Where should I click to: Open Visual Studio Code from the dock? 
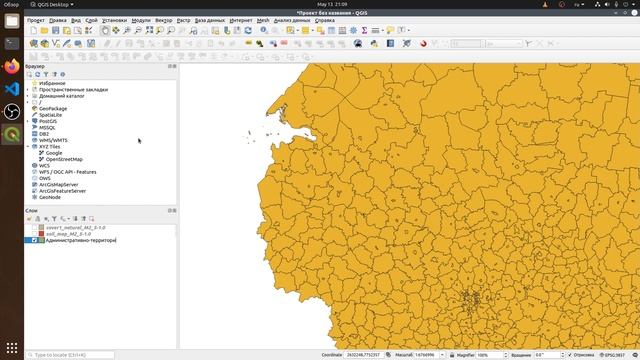(x=12, y=89)
